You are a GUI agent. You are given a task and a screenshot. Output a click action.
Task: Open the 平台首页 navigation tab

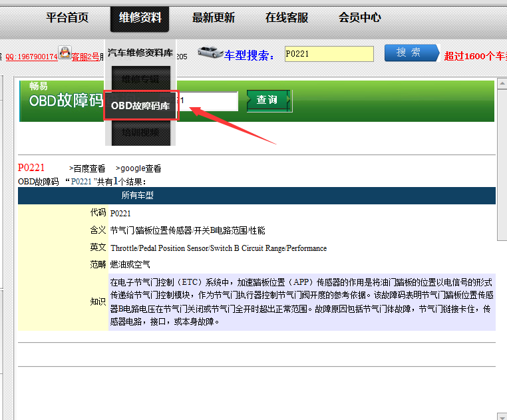[67, 17]
